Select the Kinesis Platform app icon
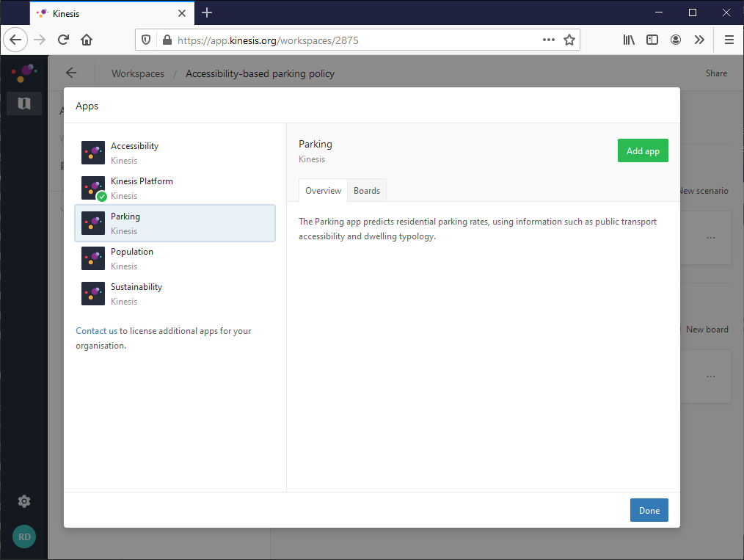The image size is (744, 560). 93,188
